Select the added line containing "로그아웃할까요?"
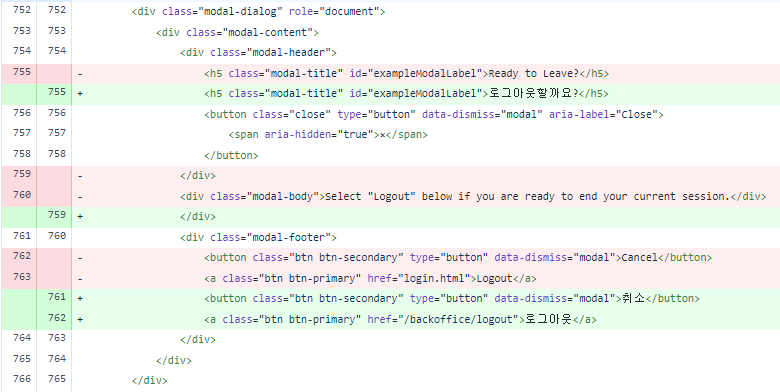Image resolution: width=780 pixels, height=392 pixels. (x=406, y=94)
